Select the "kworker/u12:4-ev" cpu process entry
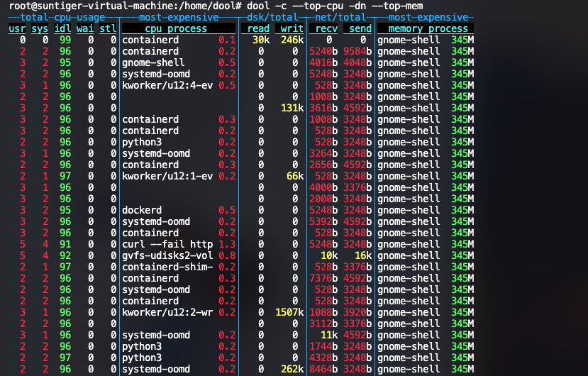Viewport: 588px width, 376px height. [x=167, y=85]
